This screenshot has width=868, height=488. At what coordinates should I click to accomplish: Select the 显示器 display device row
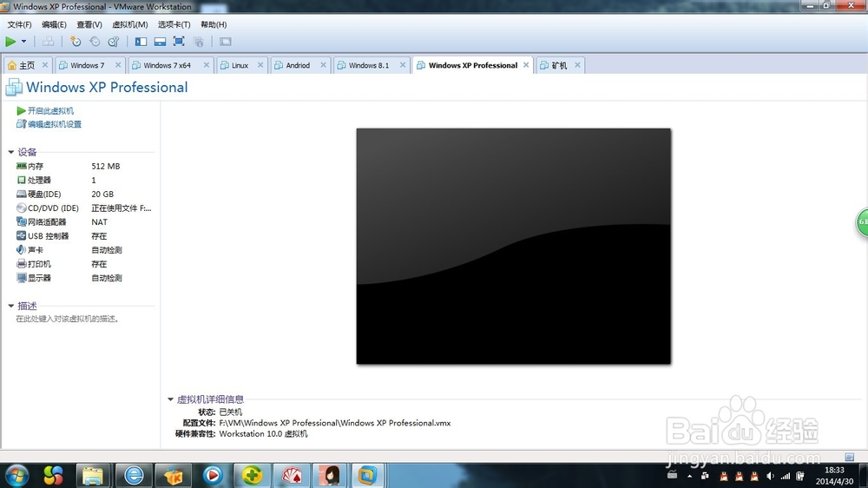pos(84,278)
